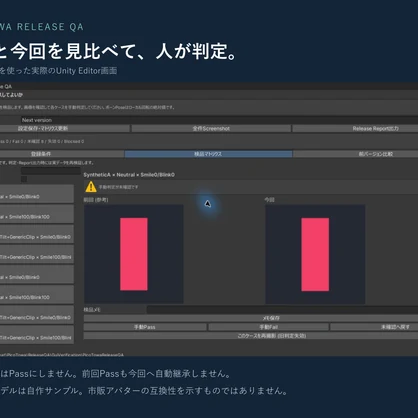The height and width of the screenshot is (418, 418).
Task: Click the Next version input field
Action: [x=219, y=120]
